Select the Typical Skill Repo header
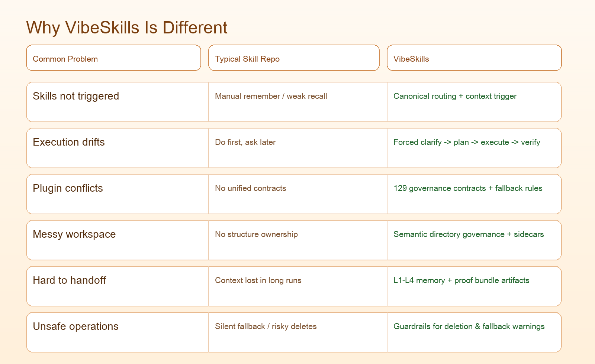 click(x=247, y=59)
